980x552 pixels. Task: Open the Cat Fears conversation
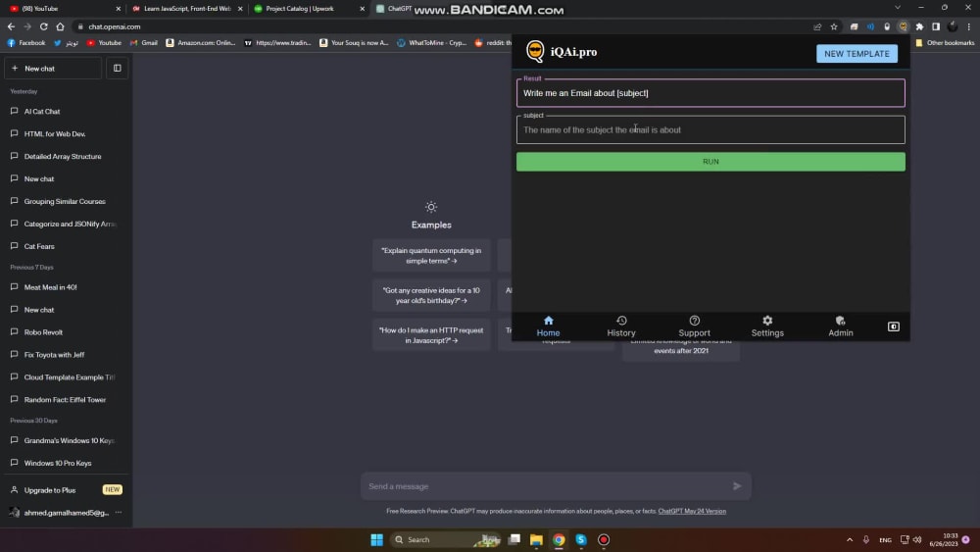click(66, 246)
